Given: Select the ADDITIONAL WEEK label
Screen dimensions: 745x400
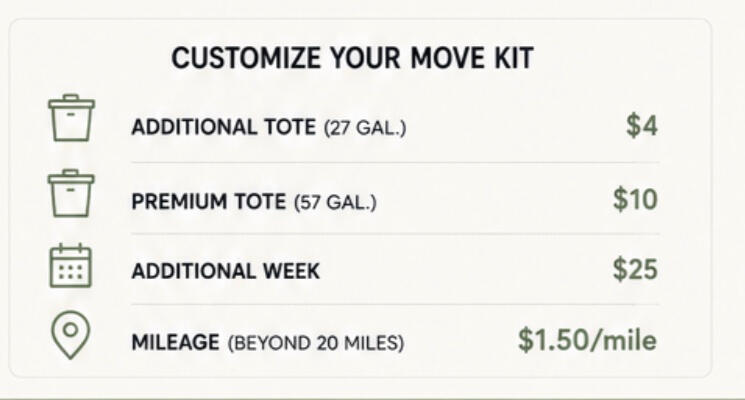Looking at the screenshot, I should tap(226, 271).
